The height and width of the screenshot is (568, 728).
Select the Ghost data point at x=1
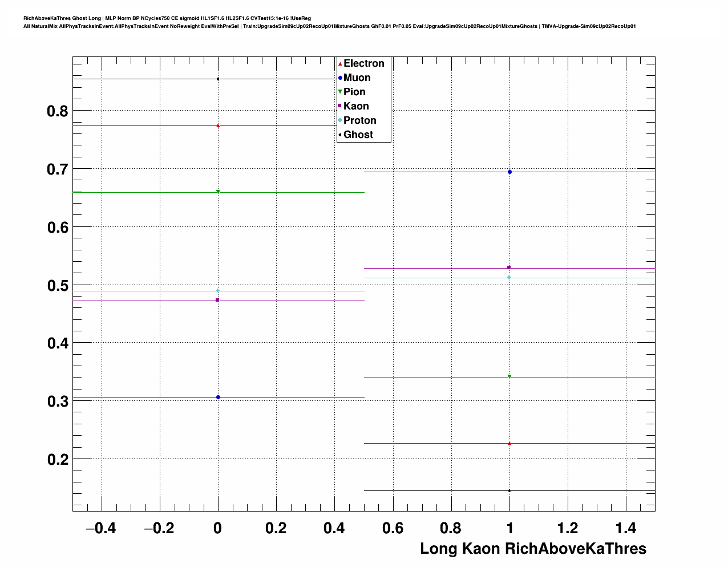509,491
